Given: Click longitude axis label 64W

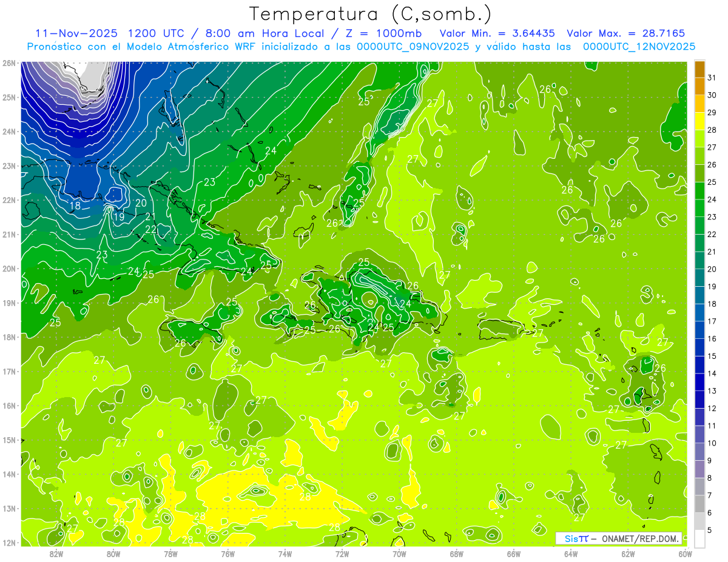Looking at the screenshot, I should (x=571, y=554).
